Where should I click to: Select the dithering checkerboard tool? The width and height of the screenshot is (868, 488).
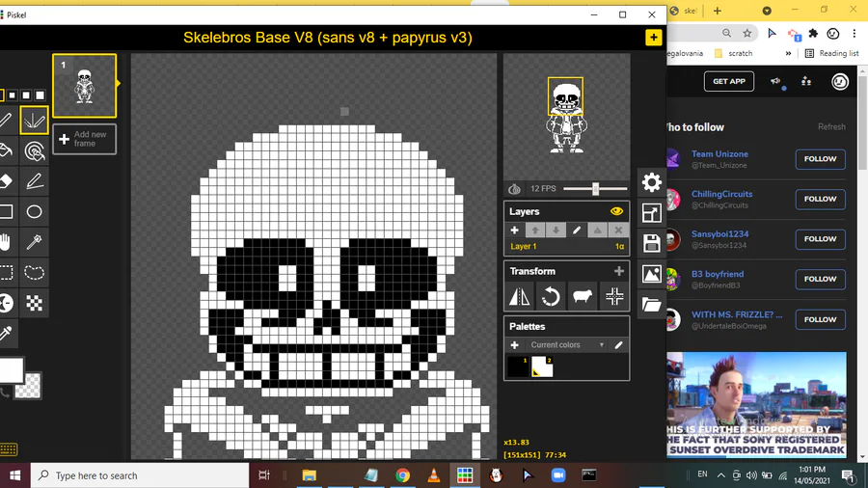click(x=35, y=303)
